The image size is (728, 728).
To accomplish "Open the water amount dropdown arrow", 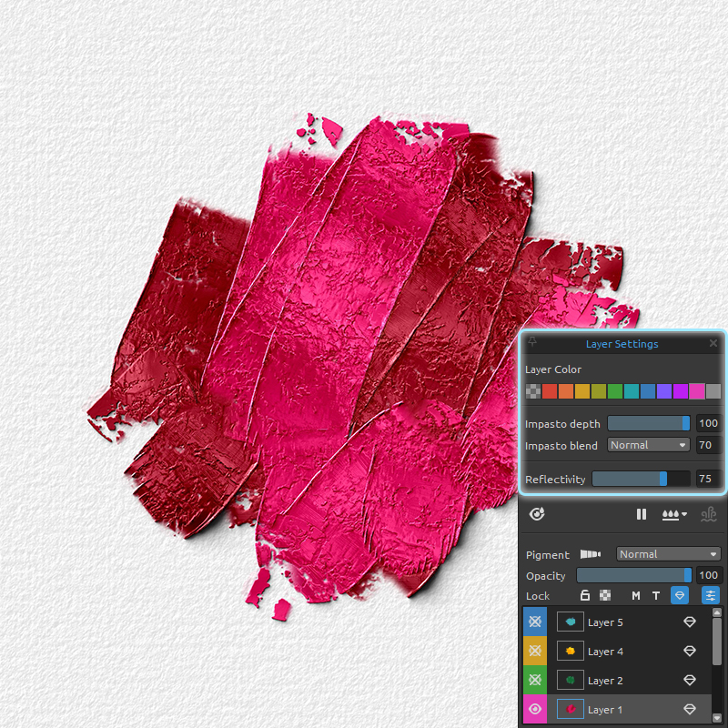I will pos(683,515).
